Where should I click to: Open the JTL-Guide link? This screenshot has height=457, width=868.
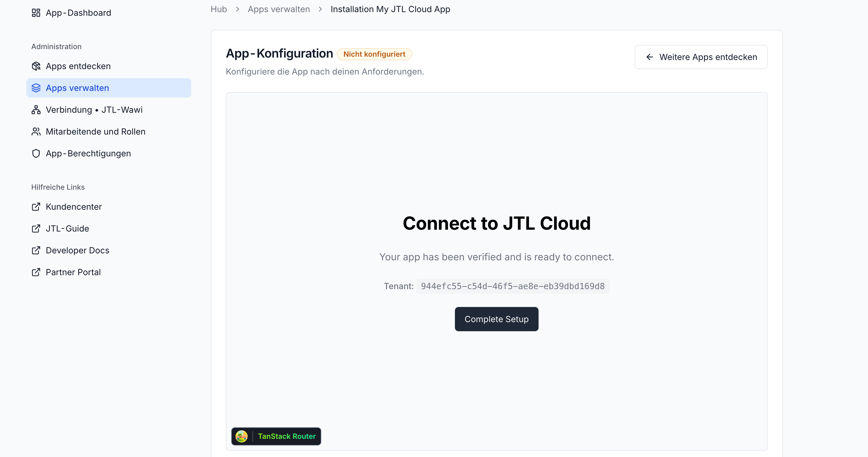pyautogui.click(x=109, y=228)
